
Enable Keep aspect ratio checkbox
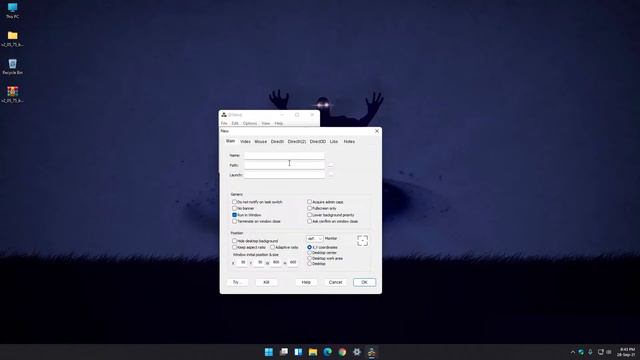[x=234, y=247]
